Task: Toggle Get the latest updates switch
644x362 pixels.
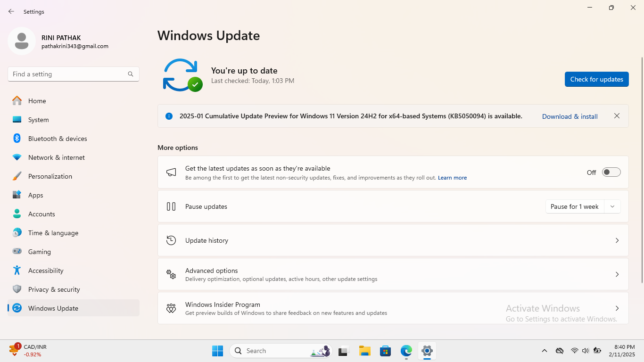Action: 611,173
